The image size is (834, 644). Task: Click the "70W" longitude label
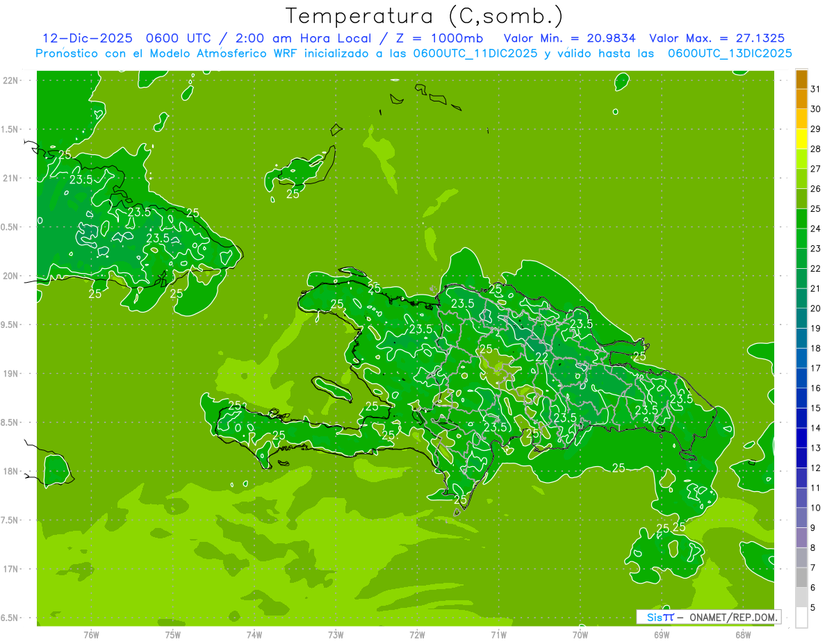[x=580, y=635]
